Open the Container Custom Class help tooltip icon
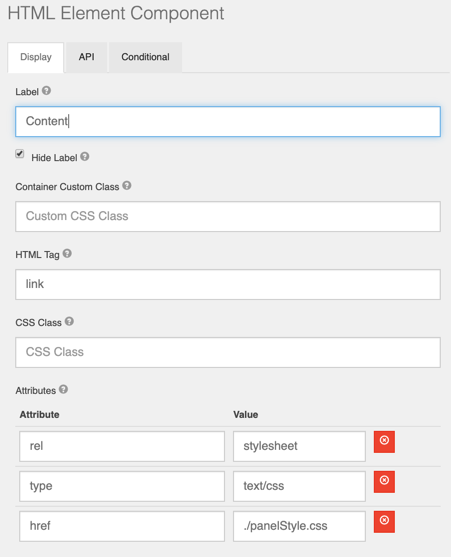 (x=127, y=185)
